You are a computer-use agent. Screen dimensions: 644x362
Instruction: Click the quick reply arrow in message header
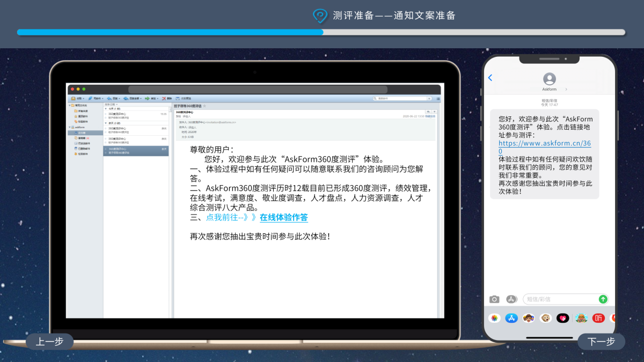[428, 112]
